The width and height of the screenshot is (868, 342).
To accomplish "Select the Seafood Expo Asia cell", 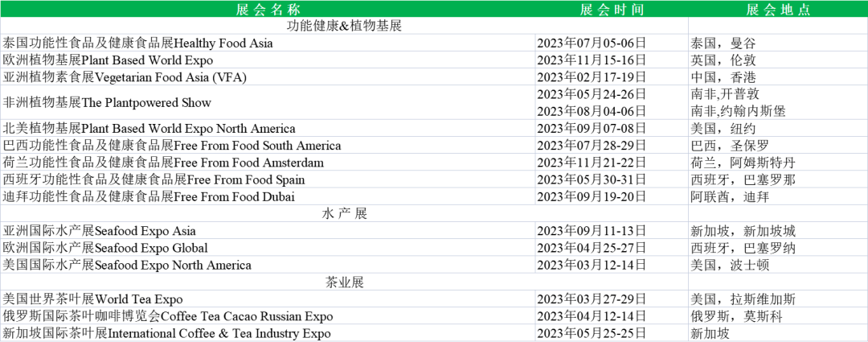I will pyautogui.click(x=268, y=231).
